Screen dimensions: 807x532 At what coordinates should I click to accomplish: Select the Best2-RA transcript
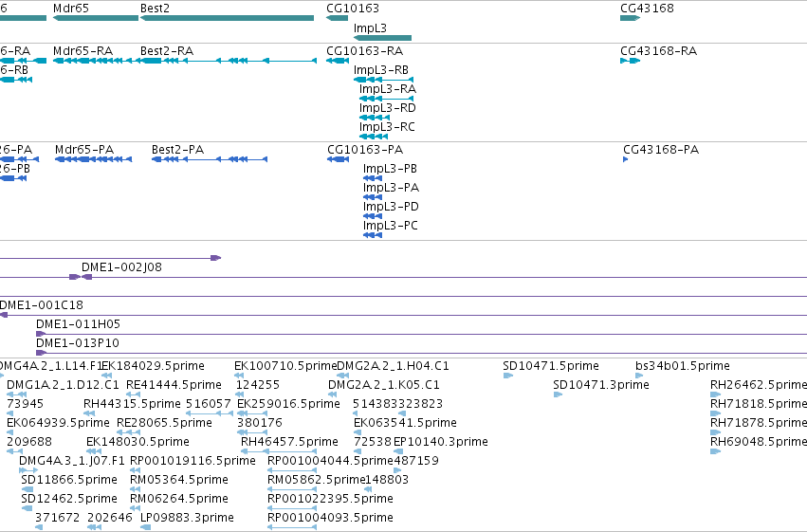coord(229,61)
